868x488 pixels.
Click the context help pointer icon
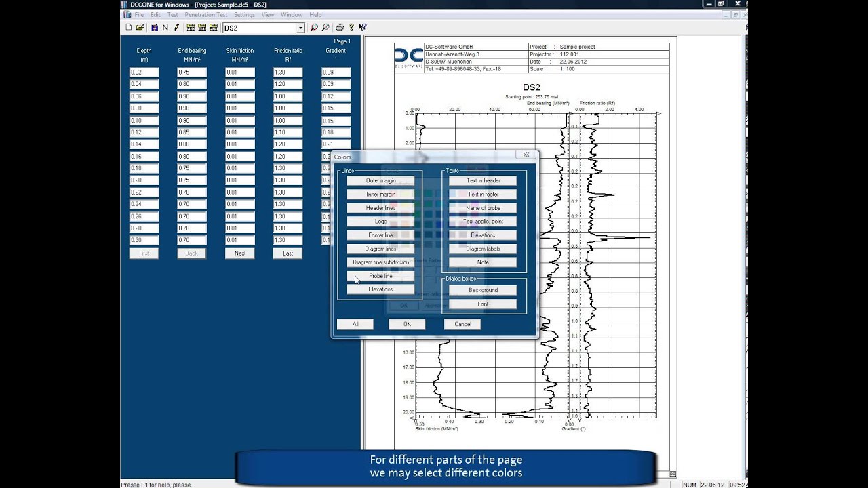click(362, 28)
